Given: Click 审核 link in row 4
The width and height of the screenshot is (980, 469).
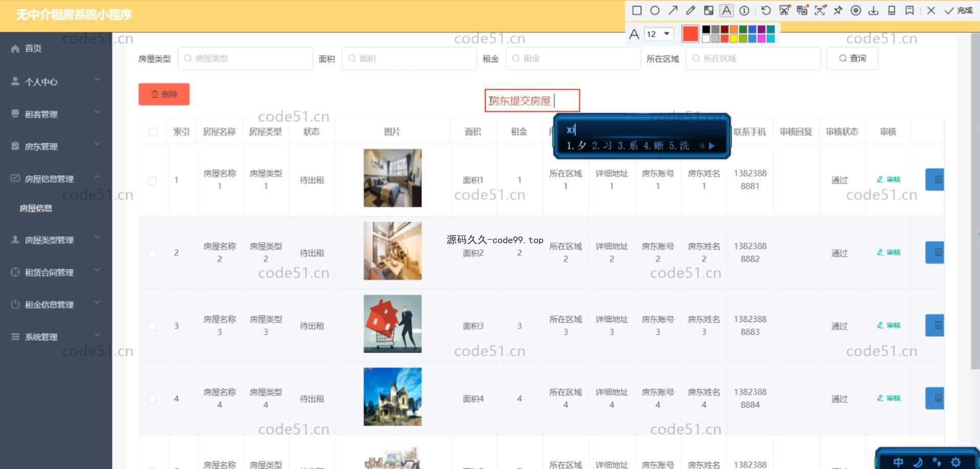Looking at the screenshot, I should tap(889, 398).
